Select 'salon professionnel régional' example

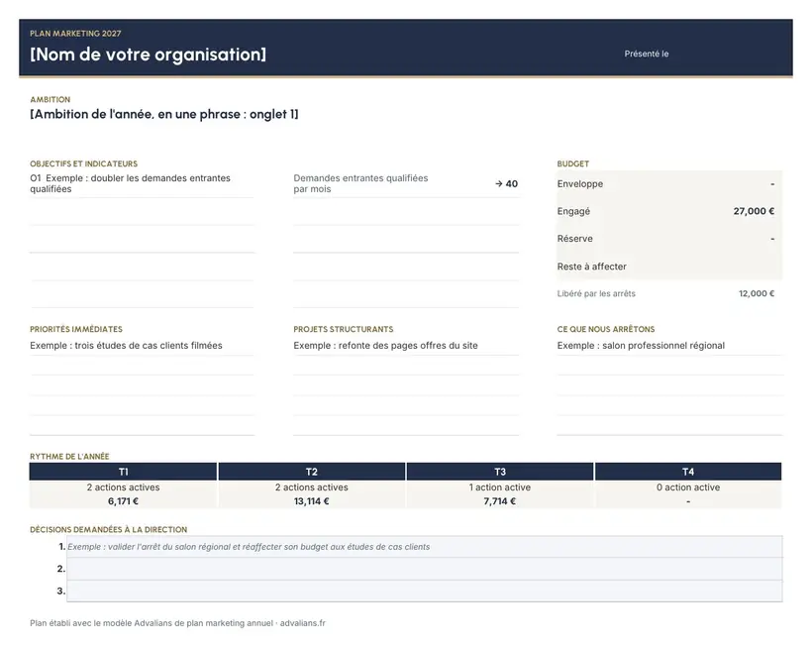click(641, 346)
